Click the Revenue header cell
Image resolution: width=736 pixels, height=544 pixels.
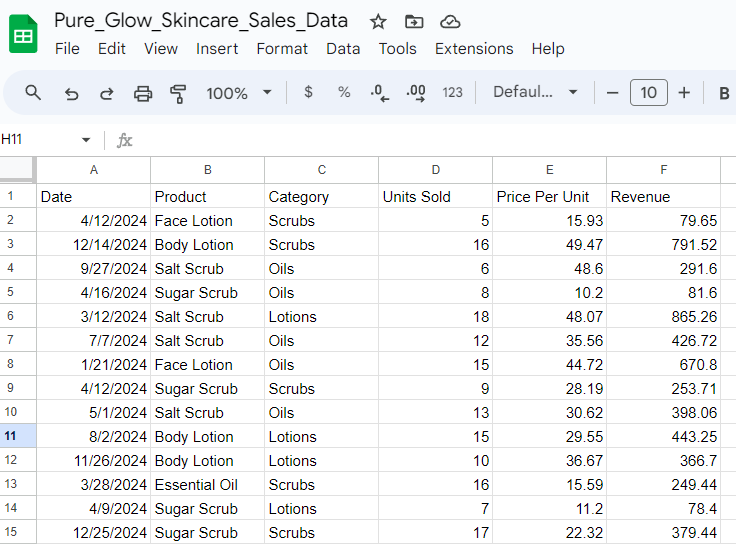tap(664, 196)
